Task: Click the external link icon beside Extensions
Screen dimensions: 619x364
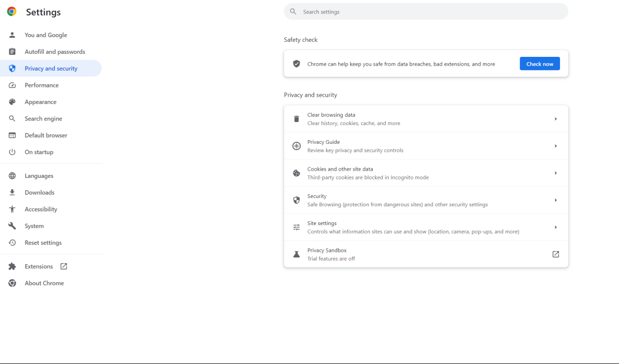Action: (64, 266)
